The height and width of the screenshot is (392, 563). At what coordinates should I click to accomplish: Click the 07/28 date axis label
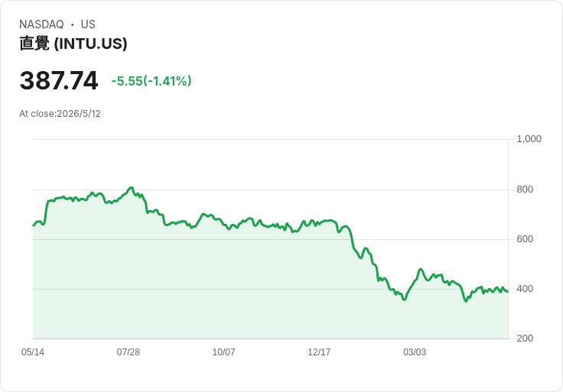(x=129, y=352)
